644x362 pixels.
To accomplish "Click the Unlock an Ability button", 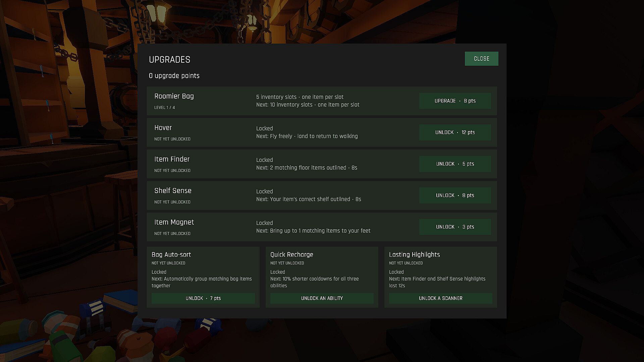I will click(322, 298).
